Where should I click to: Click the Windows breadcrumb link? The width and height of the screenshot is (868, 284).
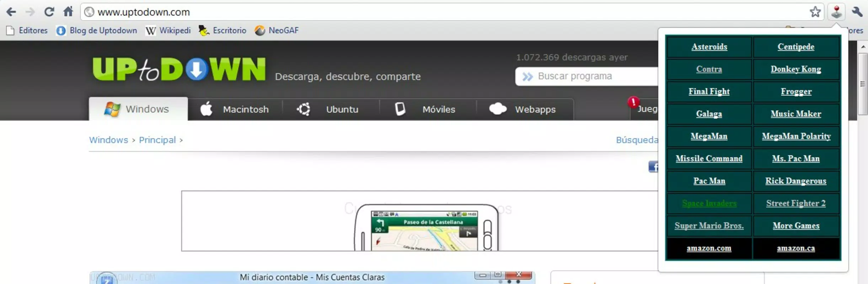click(108, 140)
